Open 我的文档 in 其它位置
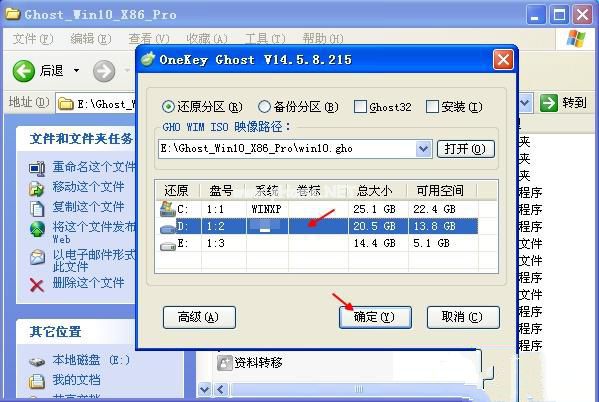 (76, 380)
